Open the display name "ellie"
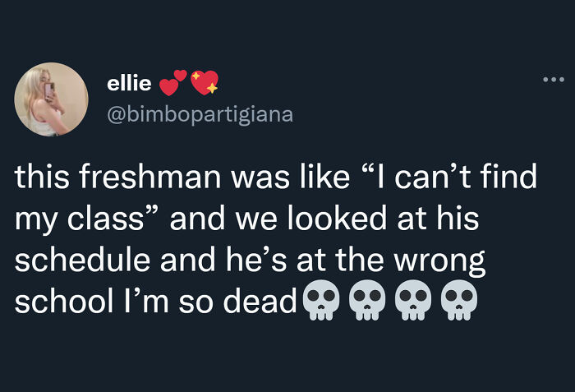Image resolution: width=575 pixels, height=392 pixels. tap(129, 83)
